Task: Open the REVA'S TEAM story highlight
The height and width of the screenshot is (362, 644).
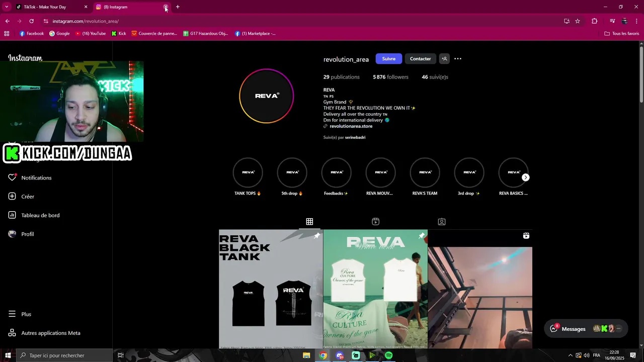Action: [425, 177]
